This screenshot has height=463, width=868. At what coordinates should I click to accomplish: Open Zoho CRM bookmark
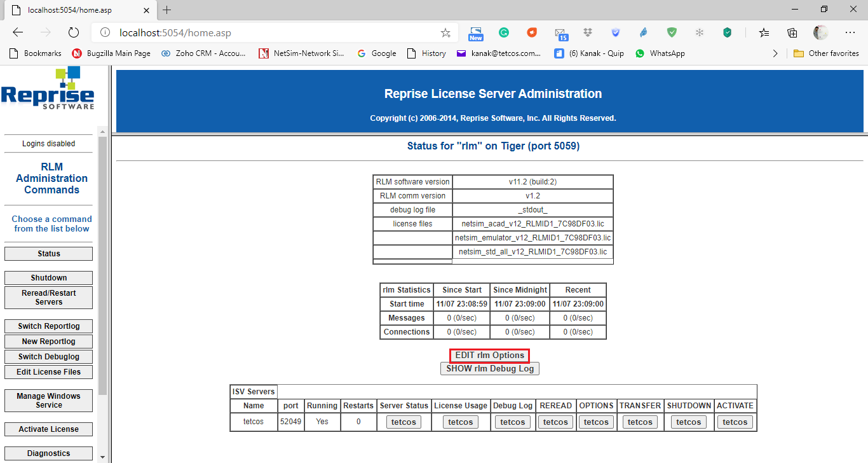[203, 53]
